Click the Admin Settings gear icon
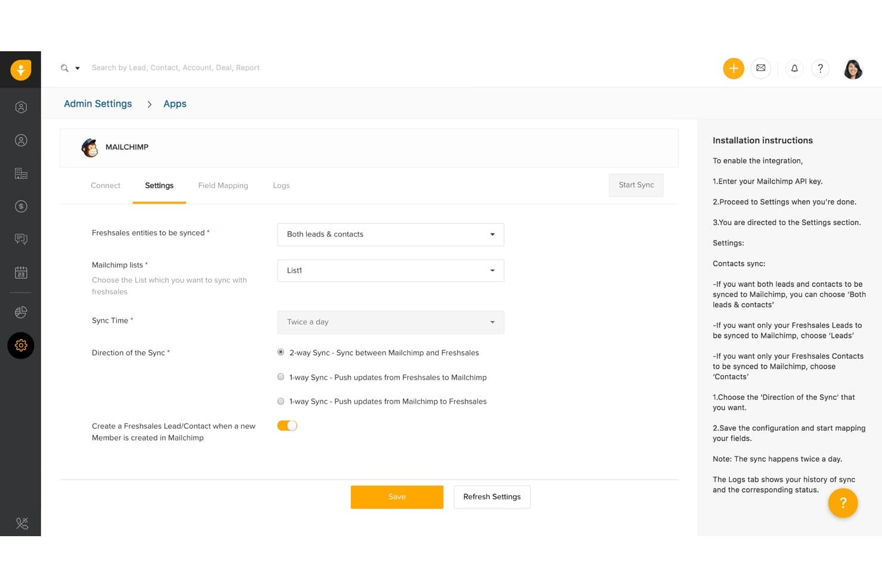This screenshot has height=588, width=882. [21, 346]
